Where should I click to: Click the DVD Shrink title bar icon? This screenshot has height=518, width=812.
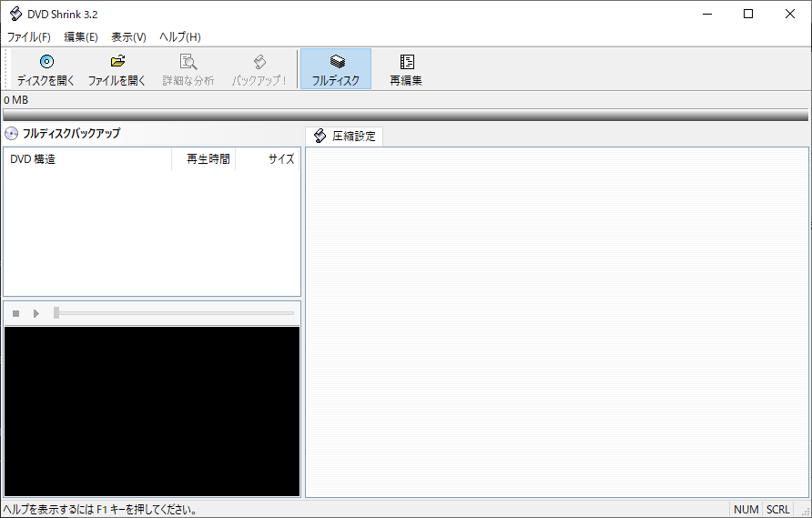click(15, 14)
